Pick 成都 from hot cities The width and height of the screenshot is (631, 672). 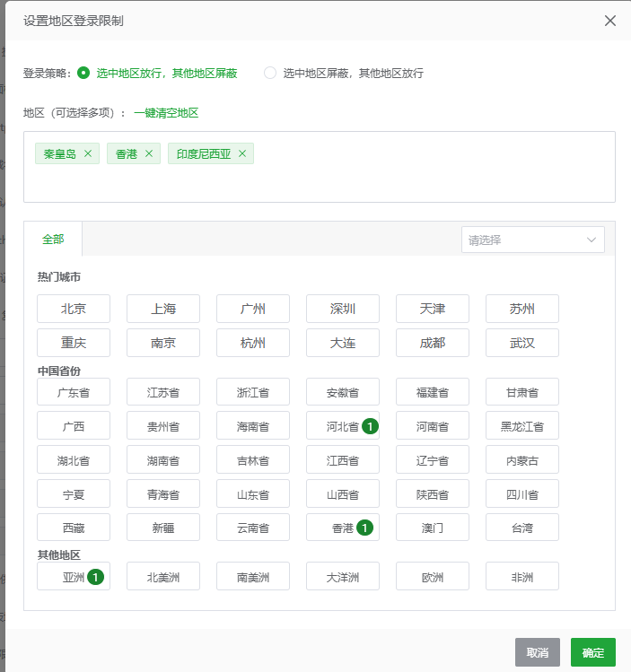coord(433,343)
